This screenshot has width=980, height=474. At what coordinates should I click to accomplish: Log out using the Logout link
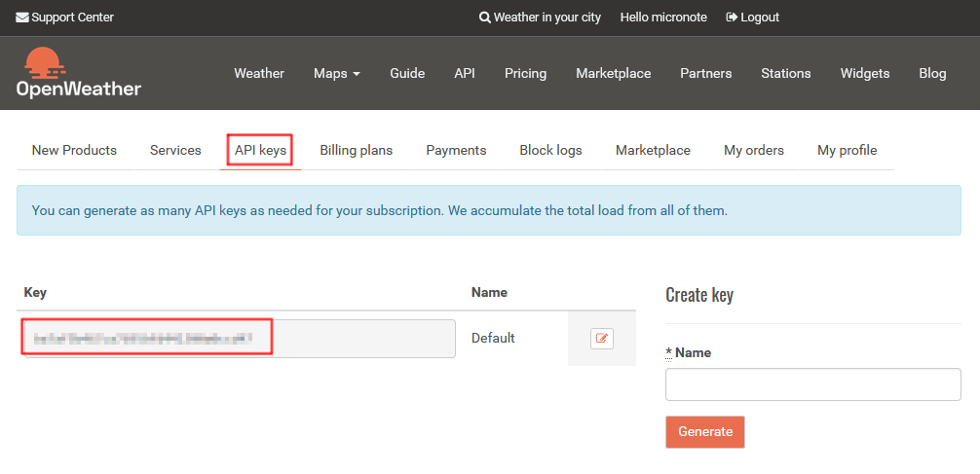[x=752, y=18]
